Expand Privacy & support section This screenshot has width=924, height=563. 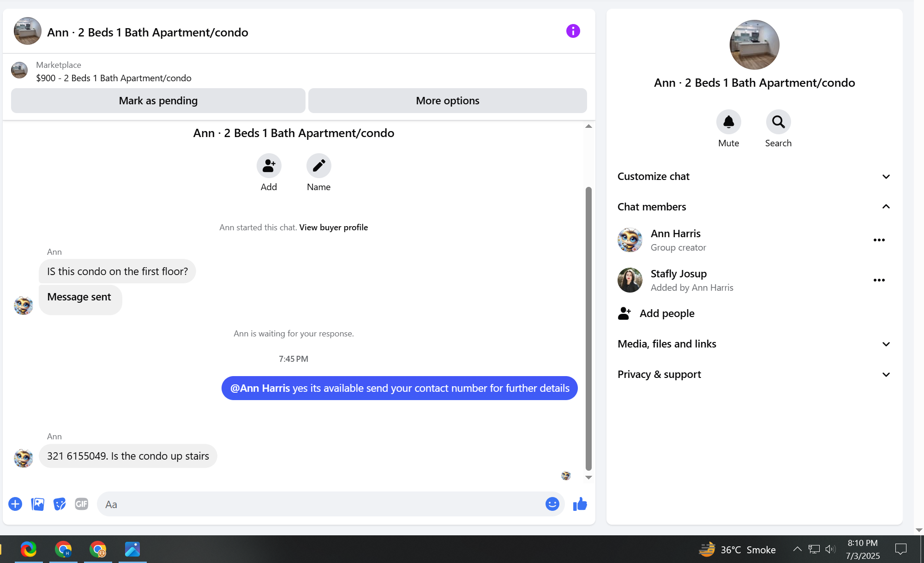[x=886, y=375]
